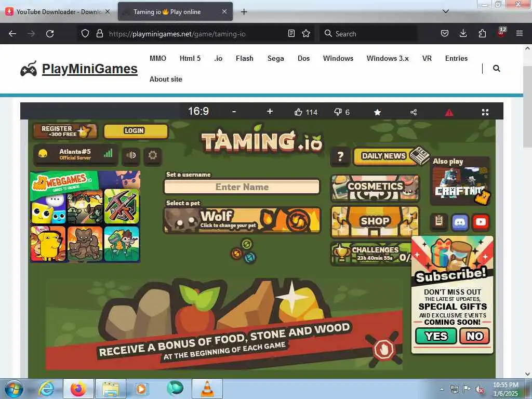Mute game sound with the speaker icon
The image size is (532, 399).
(x=131, y=155)
